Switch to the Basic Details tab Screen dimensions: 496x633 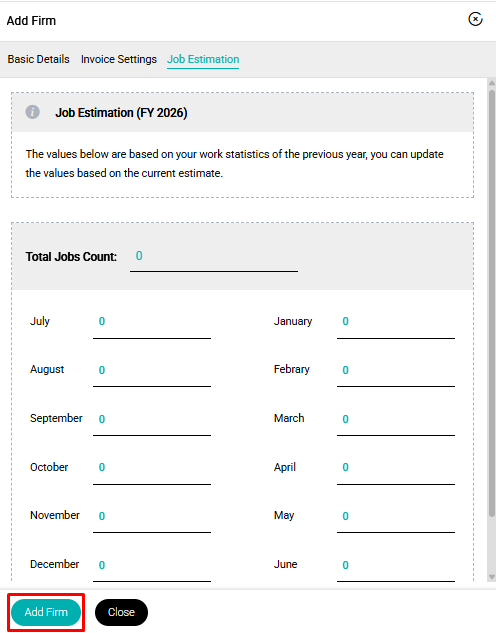38,59
